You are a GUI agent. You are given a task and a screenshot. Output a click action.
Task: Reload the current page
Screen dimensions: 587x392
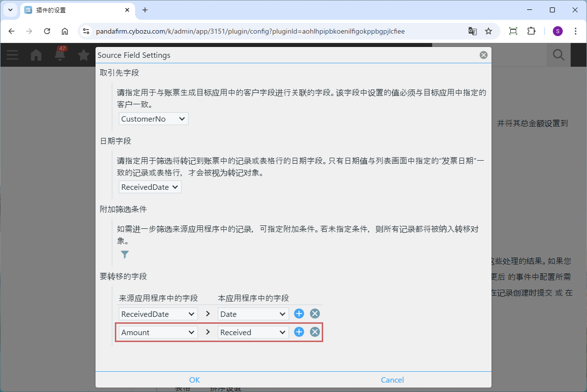(47, 31)
